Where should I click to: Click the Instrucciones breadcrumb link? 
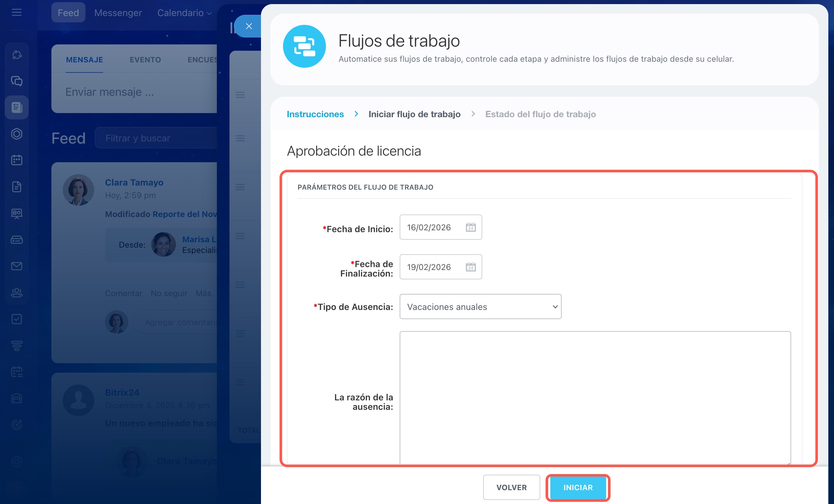[315, 114]
